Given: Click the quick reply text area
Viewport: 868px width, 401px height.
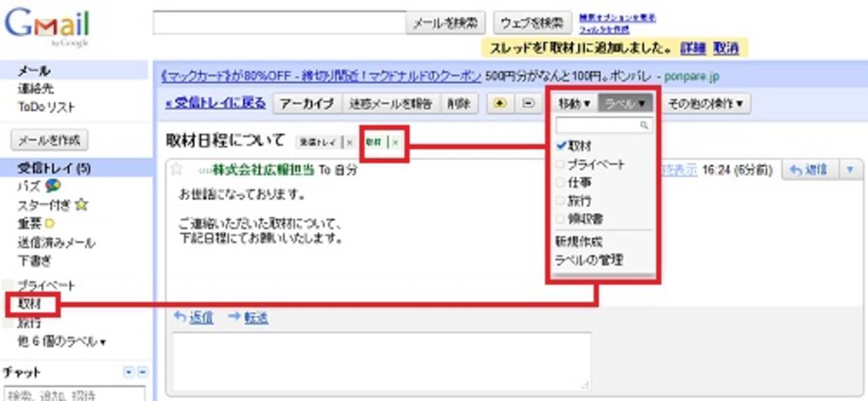Looking at the screenshot, I should [382, 361].
